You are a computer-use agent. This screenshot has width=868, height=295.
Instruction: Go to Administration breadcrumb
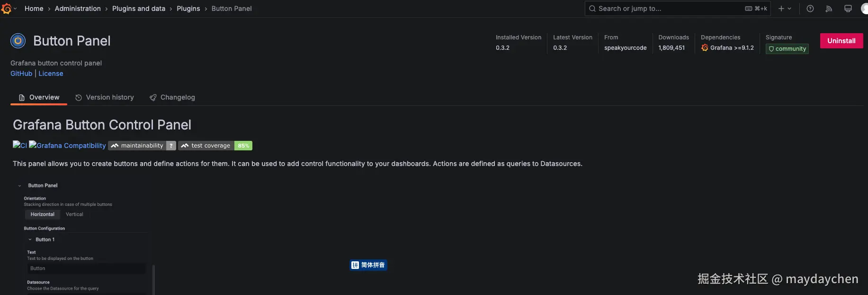(78, 9)
